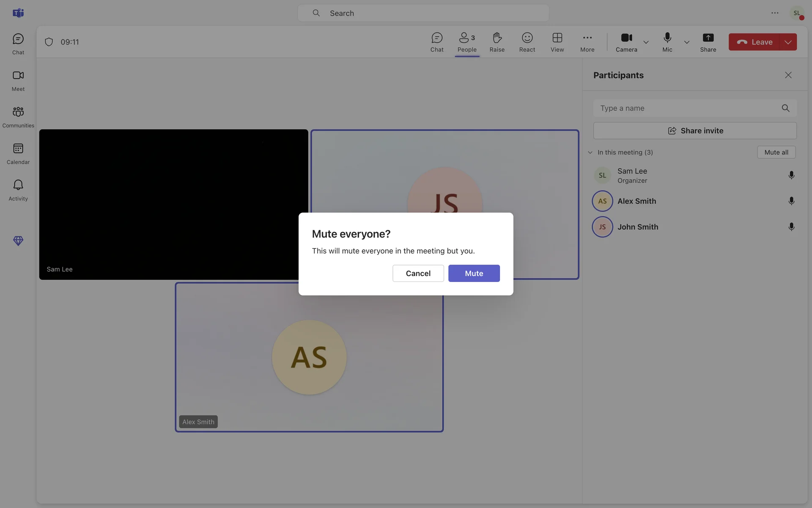The width and height of the screenshot is (812, 508).
Task: Open Communities in left sidebar
Action: 18,117
